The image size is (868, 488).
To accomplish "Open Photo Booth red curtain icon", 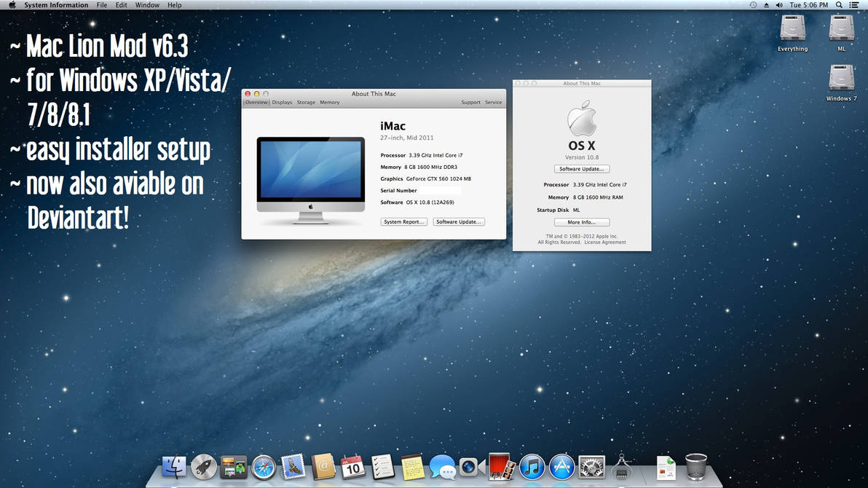I will point(502,466).
